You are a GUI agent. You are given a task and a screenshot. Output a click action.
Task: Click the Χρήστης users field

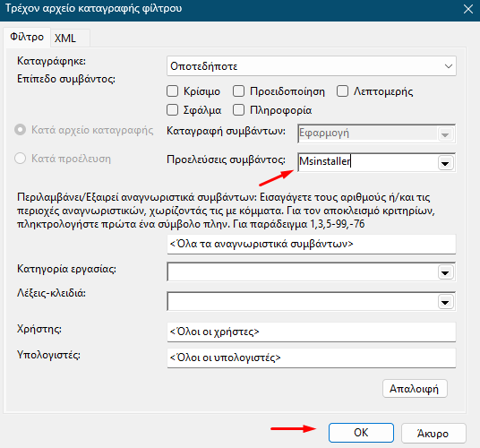click(x=312, y=332)
